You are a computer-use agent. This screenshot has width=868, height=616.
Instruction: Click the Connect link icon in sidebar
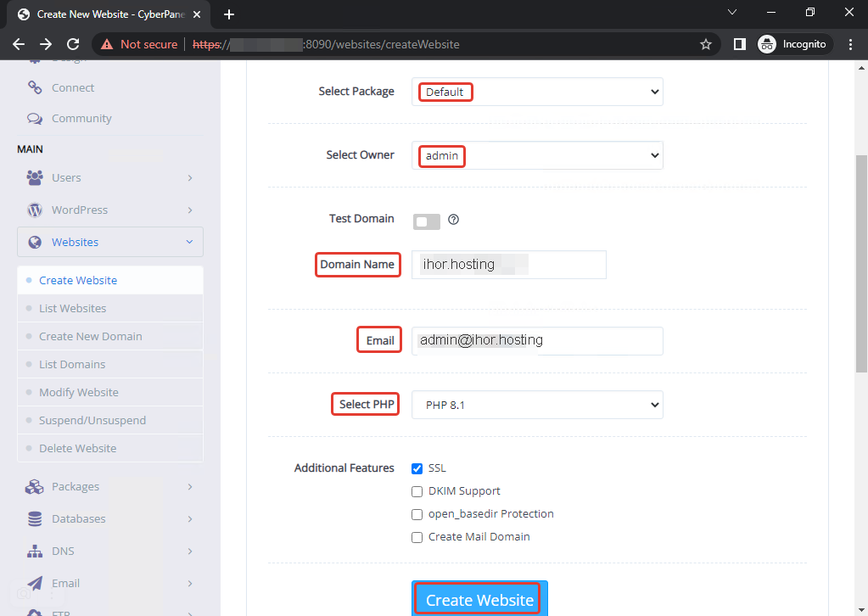[x=35, y=87]
